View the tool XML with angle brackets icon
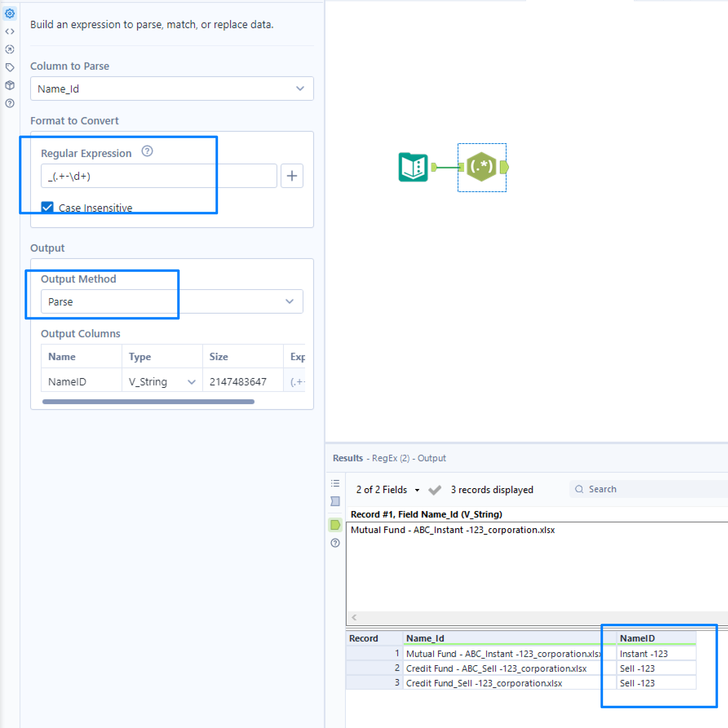 click(10, 31)
